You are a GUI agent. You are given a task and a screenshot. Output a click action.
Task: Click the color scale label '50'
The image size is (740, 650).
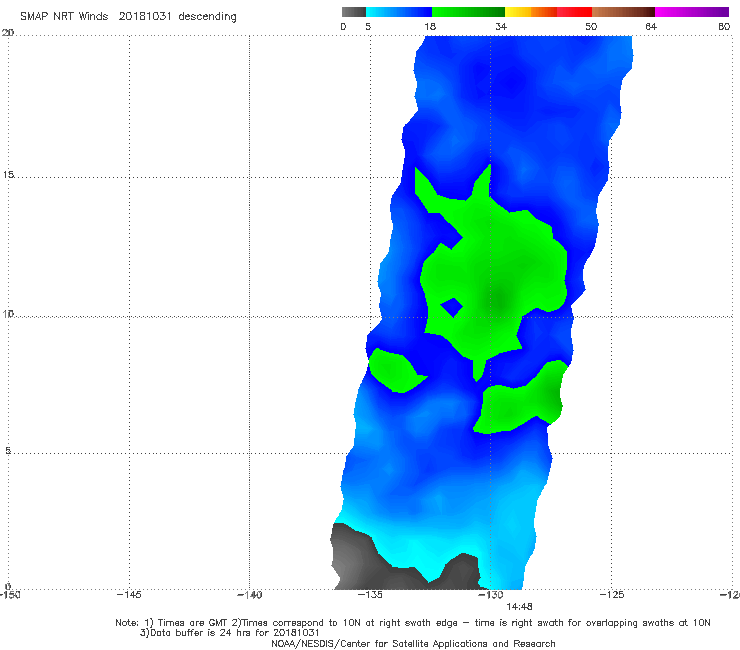pyautogui.click(x=591, y=27)
